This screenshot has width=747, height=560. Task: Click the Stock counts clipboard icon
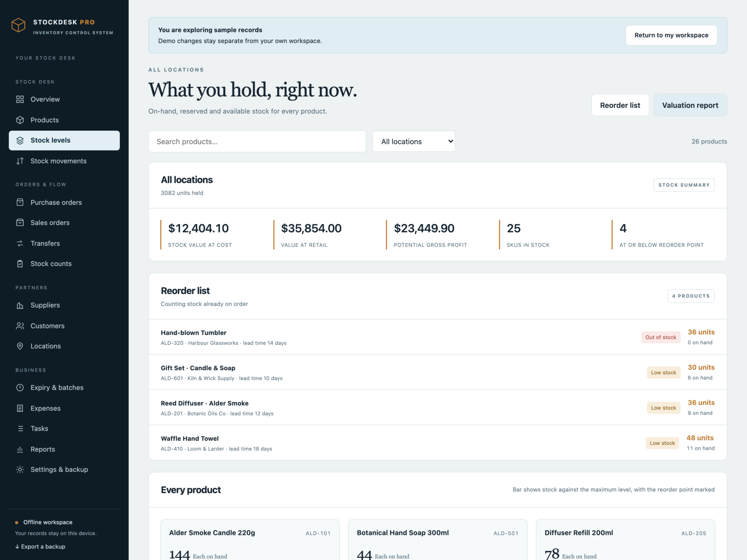[x=20, y=264]
